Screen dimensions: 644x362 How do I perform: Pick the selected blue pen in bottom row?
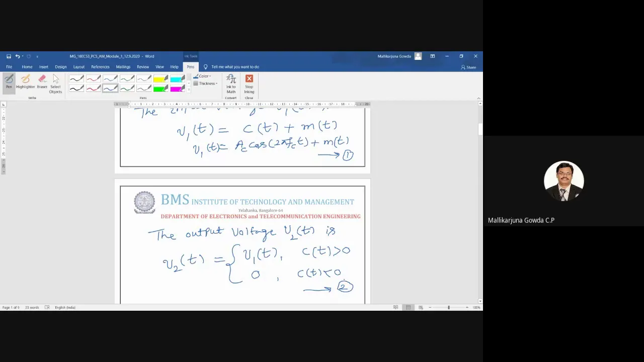(x=110, y=88)
